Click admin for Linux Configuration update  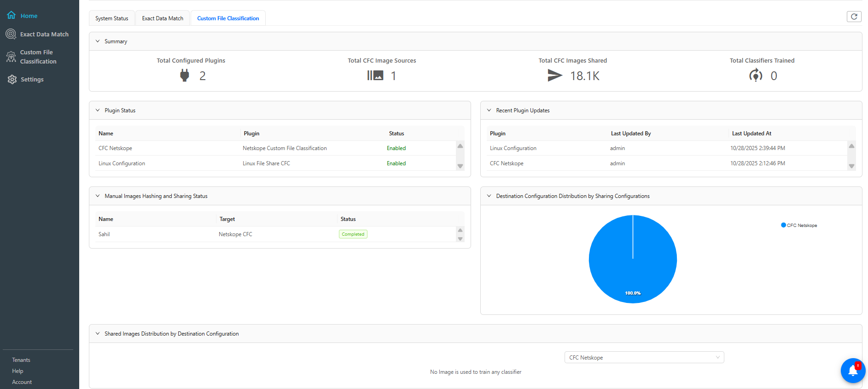[x=618, y=148]
